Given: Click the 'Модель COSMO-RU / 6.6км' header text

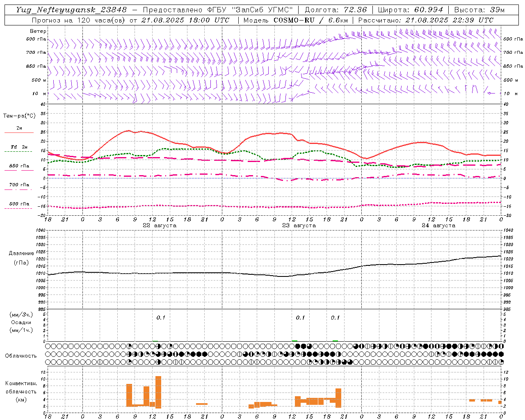Looking at the screenshot, I should (296, 20).
